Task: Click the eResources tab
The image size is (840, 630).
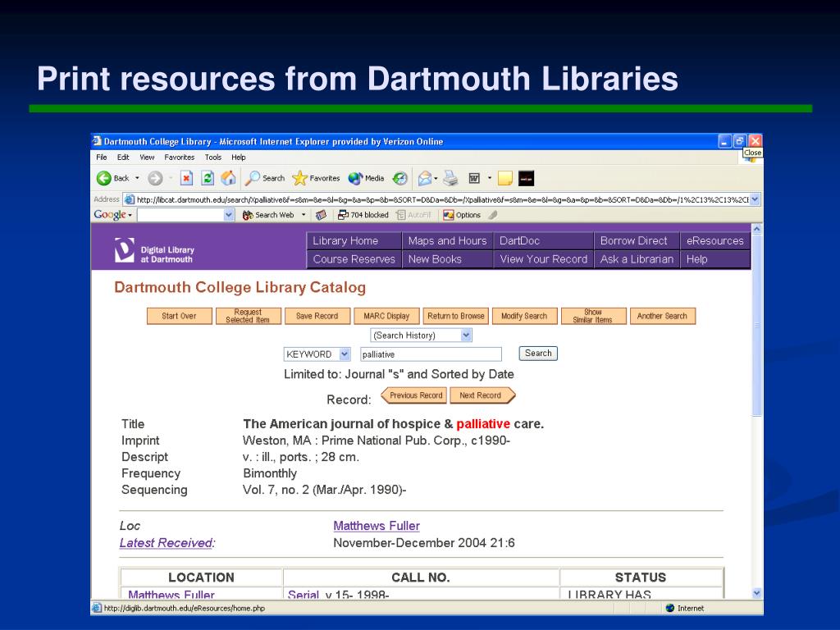Action: coord(714,241)
